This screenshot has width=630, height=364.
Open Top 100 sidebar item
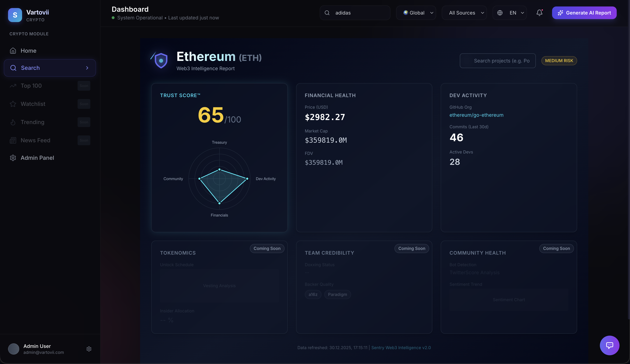click(31, 86)
